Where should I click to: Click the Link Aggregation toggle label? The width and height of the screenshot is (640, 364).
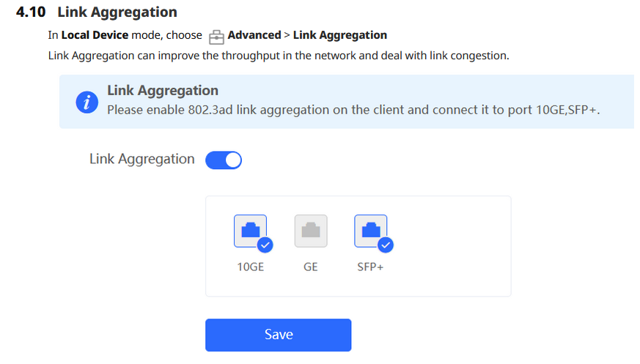(x=141, y=159)
